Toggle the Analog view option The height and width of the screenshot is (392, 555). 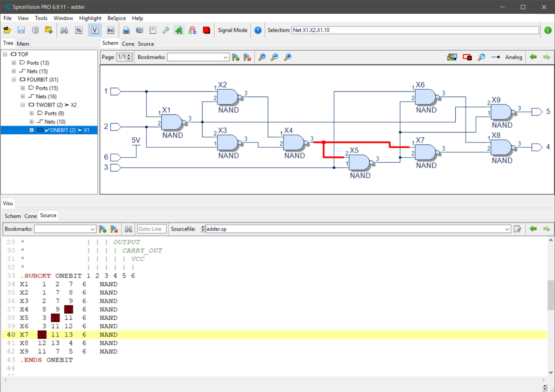tap(513, 57)
